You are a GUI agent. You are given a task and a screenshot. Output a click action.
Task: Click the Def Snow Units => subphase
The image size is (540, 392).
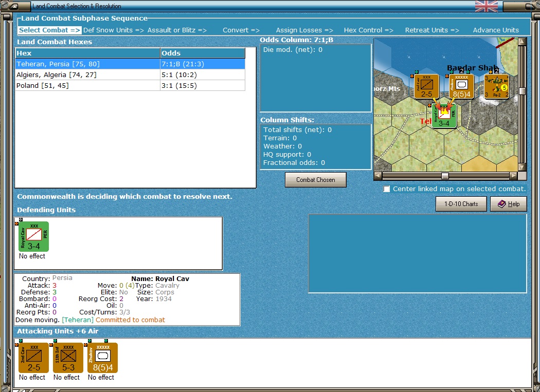114,30
